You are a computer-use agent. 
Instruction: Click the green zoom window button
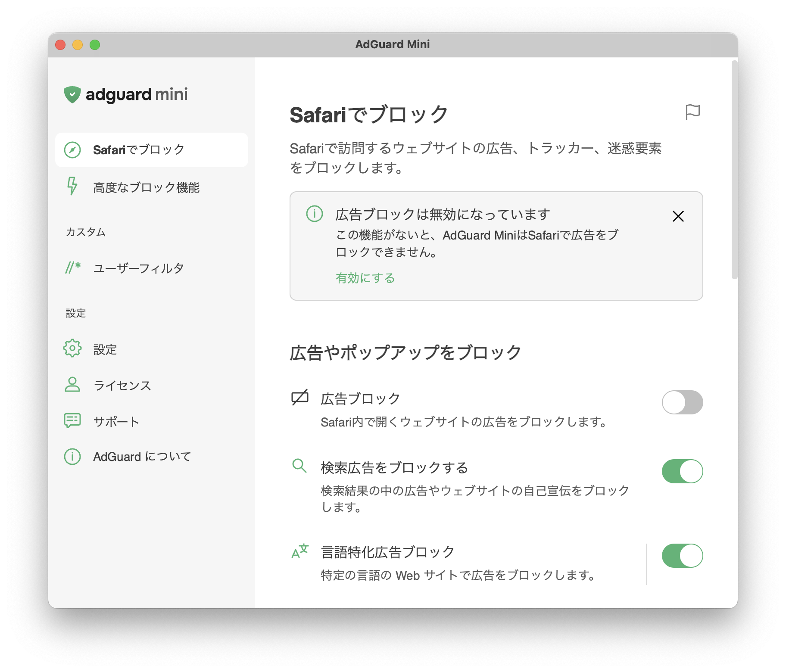[95, 45]
